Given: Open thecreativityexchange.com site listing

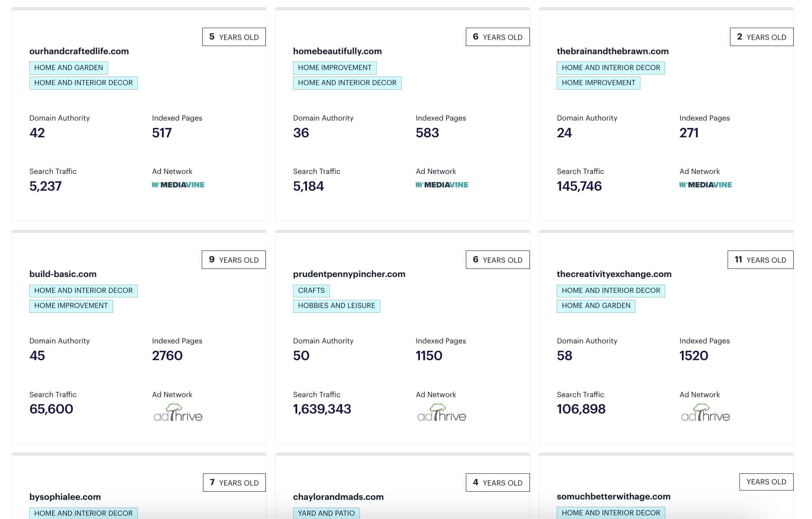Looking at the screenshot, I should [x=614, y=274].
